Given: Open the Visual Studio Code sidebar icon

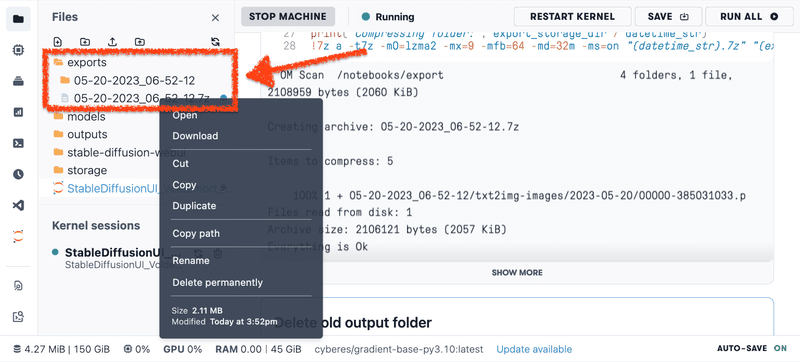Looking at the screenshot, I should pyautogui.click(x=18, y=205).
